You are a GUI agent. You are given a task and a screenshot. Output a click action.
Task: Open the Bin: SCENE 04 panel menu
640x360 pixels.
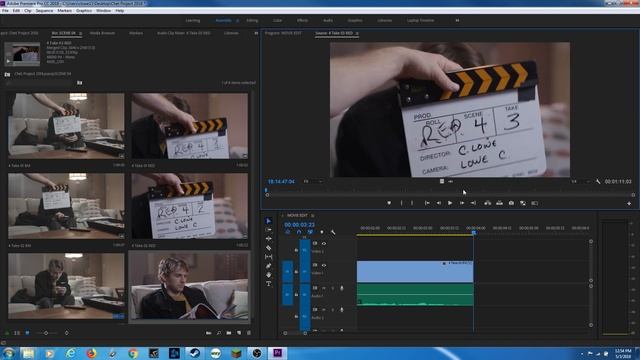80,33
